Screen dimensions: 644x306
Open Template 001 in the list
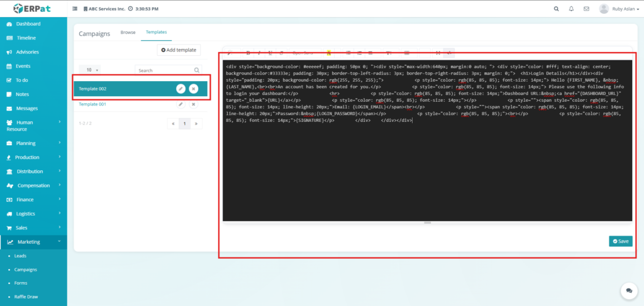[x=92, y=104]
